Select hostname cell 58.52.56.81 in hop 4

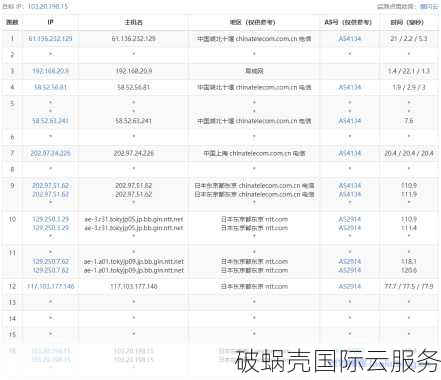point(133,87)
